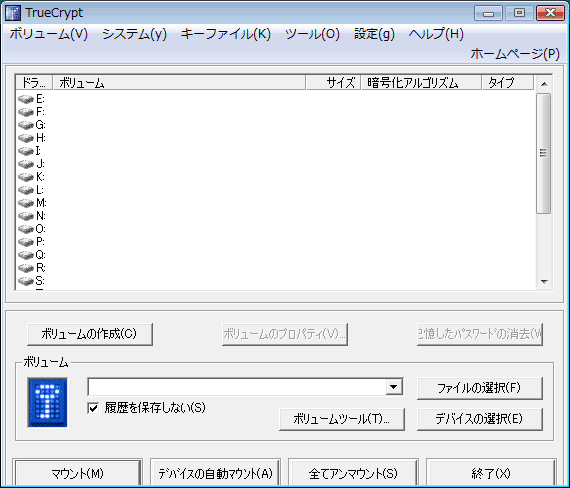Image resolution: width=570 pixels, height=488 pixels.
Task: Select the K: drive slot icon
Action: click(26, 177)
